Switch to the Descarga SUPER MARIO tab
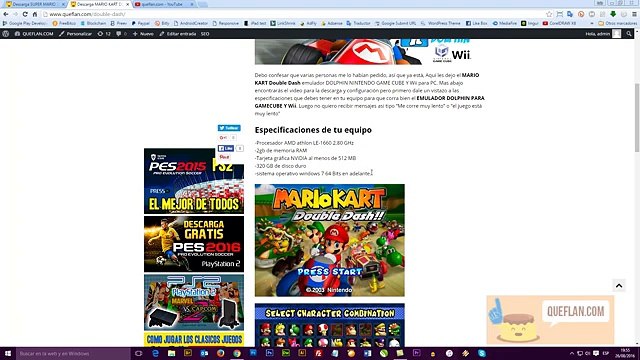 33,4
